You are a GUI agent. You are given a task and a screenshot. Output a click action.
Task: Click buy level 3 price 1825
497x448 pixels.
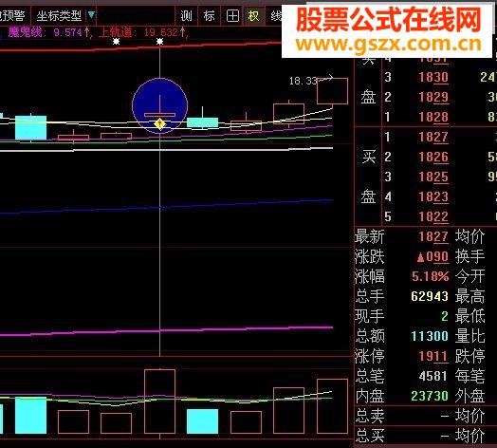tap(433, 177)
